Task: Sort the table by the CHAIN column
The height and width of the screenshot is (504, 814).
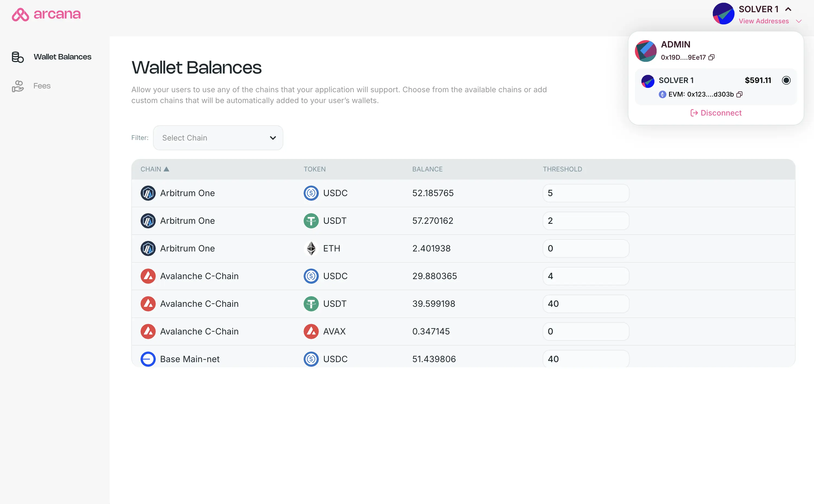Action: (x=155, y=169)
